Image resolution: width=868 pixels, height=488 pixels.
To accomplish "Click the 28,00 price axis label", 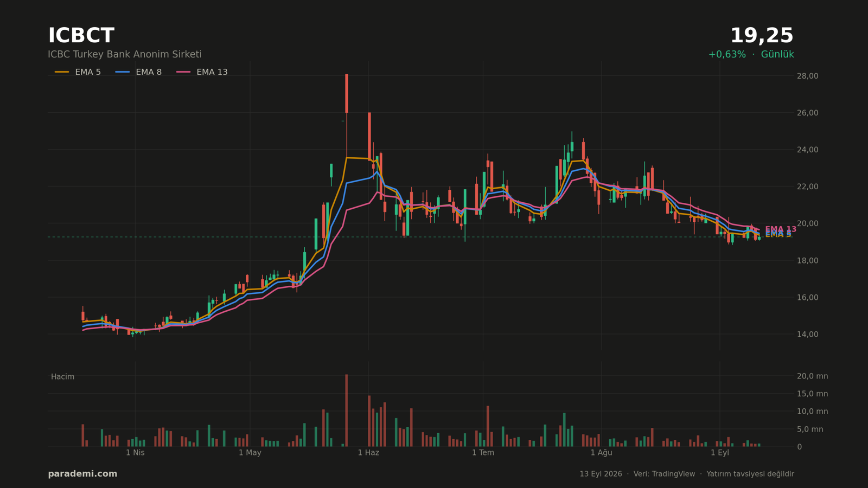I will point(807,76).
